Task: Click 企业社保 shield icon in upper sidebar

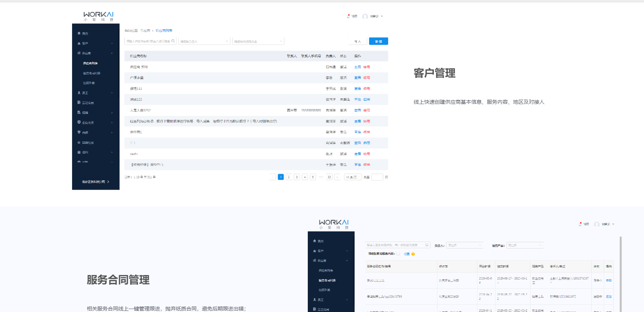Action: (x=79, y=122)
